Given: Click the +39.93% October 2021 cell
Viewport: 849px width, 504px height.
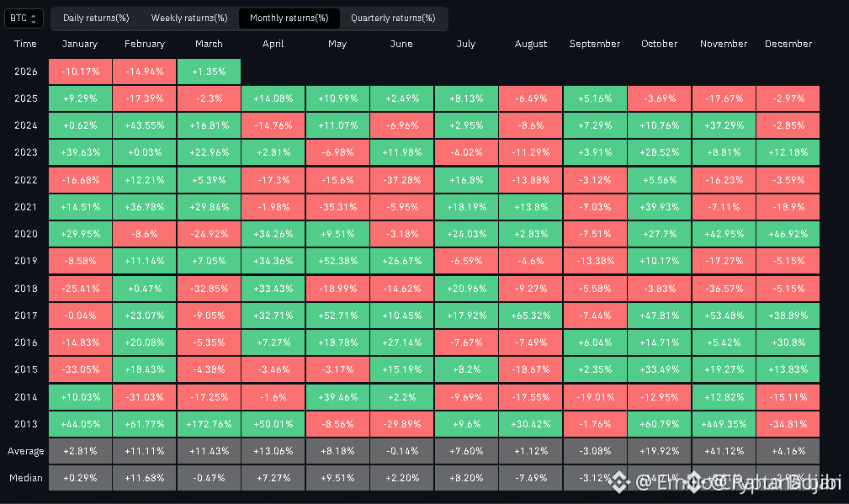Looking at the screenshot, I should (660, 207).
